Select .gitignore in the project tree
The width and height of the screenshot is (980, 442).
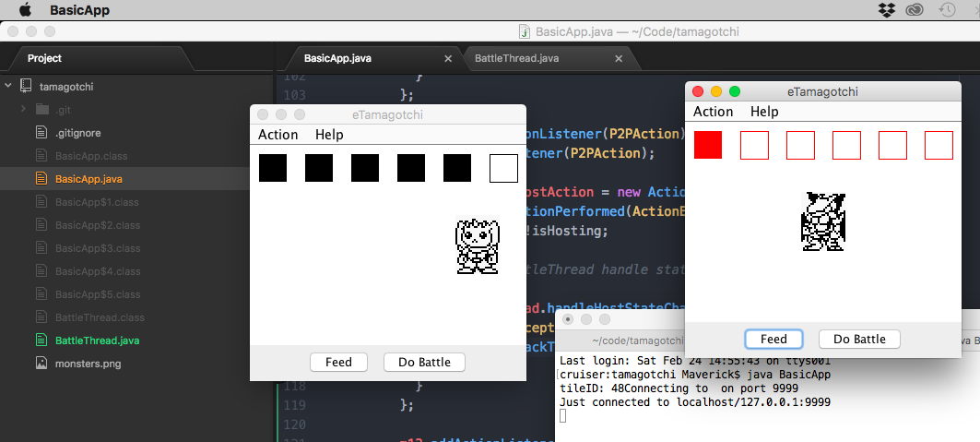pyautogui.click(x=77, y=133)
